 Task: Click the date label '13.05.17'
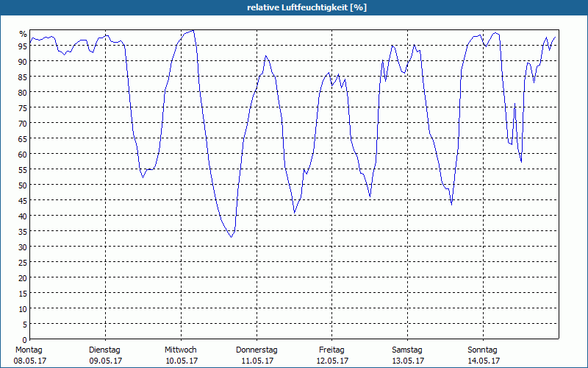[x=408, y=361]
